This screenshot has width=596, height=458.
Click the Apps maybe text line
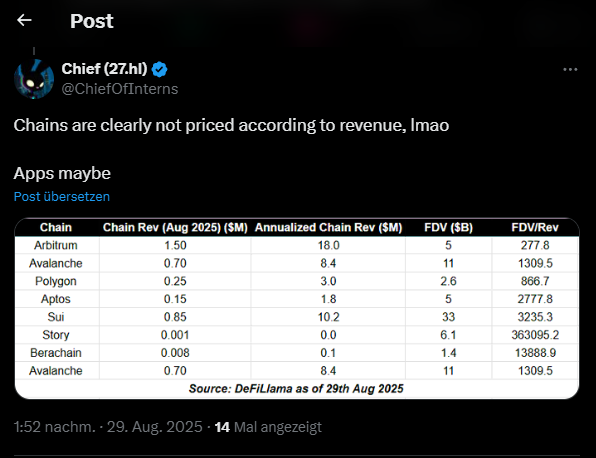pos(62,173)
